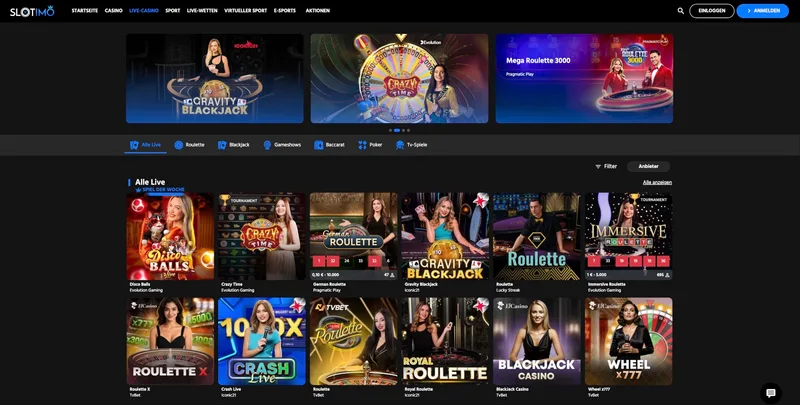The height and width of the screenshot is (405, 800).
Task: Click the Alle anzeigen link
Action: pyautogui.click(x=657, y=183)
